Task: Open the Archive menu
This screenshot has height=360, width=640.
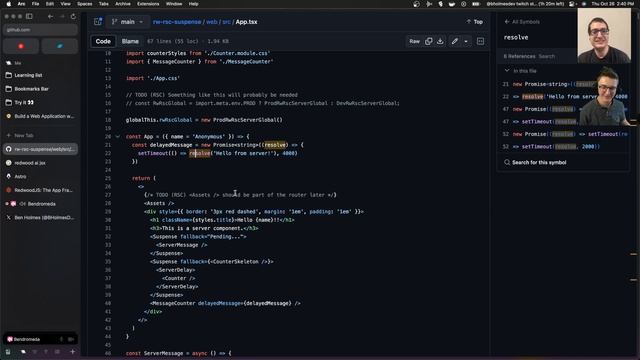Action: tap(122, 4)
